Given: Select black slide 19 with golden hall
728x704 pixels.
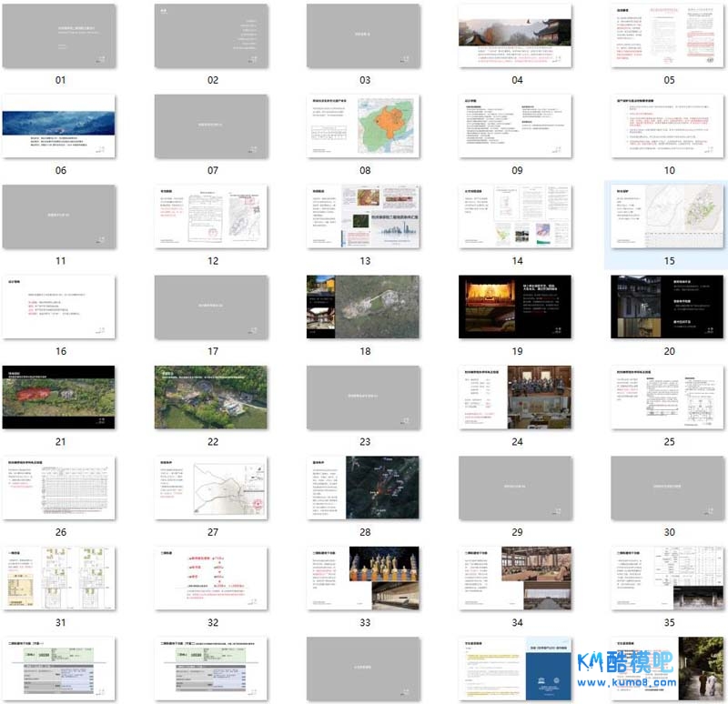Looking at the screenshot, I should coord(515,307).
